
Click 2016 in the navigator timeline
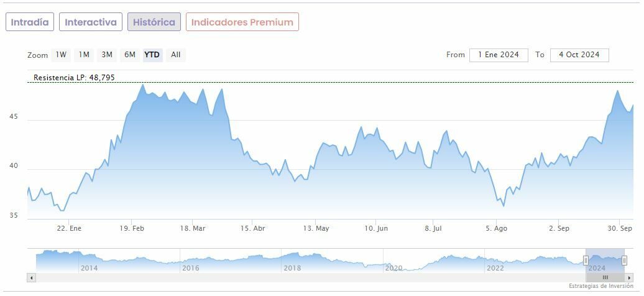click(191, 268)
